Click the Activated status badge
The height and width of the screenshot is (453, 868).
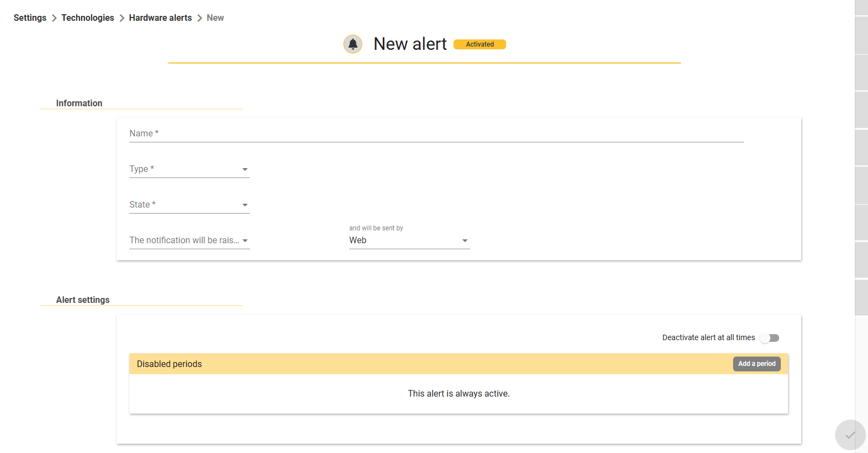pos(480,44)
